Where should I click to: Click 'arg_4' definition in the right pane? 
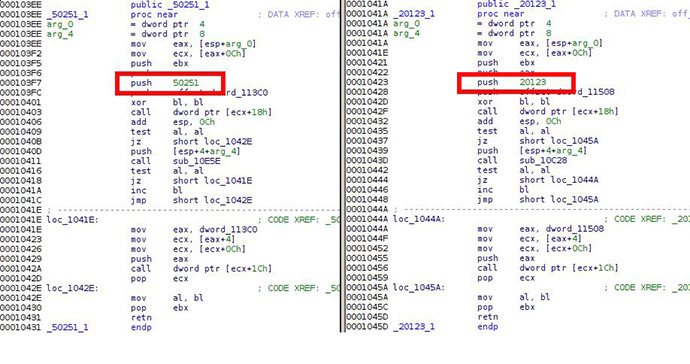pos(407,33)
